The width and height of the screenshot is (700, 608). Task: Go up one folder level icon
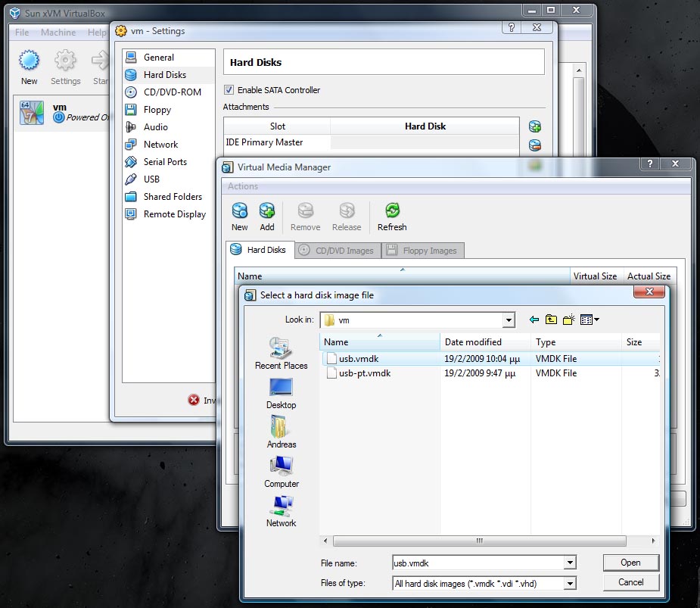551,320
